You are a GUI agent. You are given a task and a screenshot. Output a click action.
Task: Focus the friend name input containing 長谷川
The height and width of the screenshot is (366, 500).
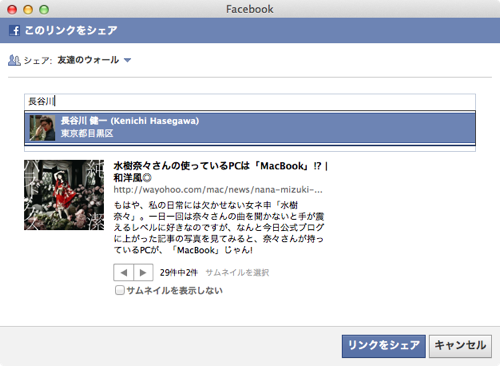(x=250, y=101)
